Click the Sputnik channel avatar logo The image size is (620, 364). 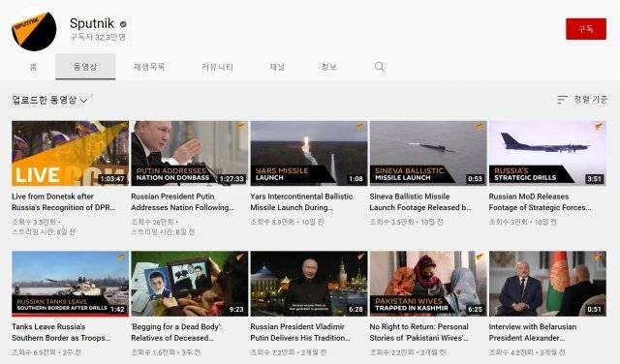tap(34, 29)
